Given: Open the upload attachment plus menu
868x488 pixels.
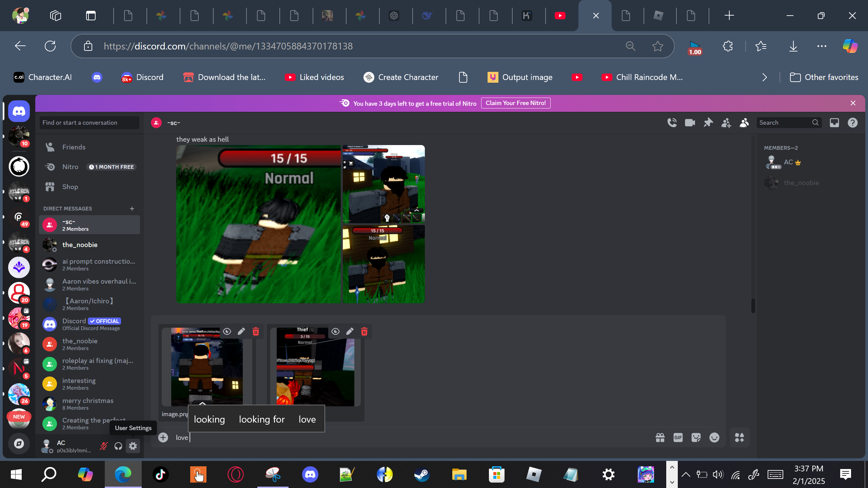Looking at the screenshot, I should (163, 438).
